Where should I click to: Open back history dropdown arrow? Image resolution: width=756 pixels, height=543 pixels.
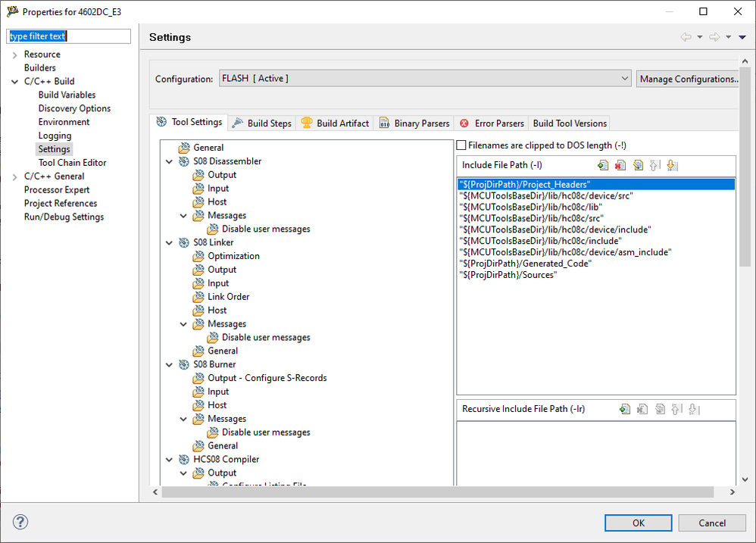[x=700, y=37]
